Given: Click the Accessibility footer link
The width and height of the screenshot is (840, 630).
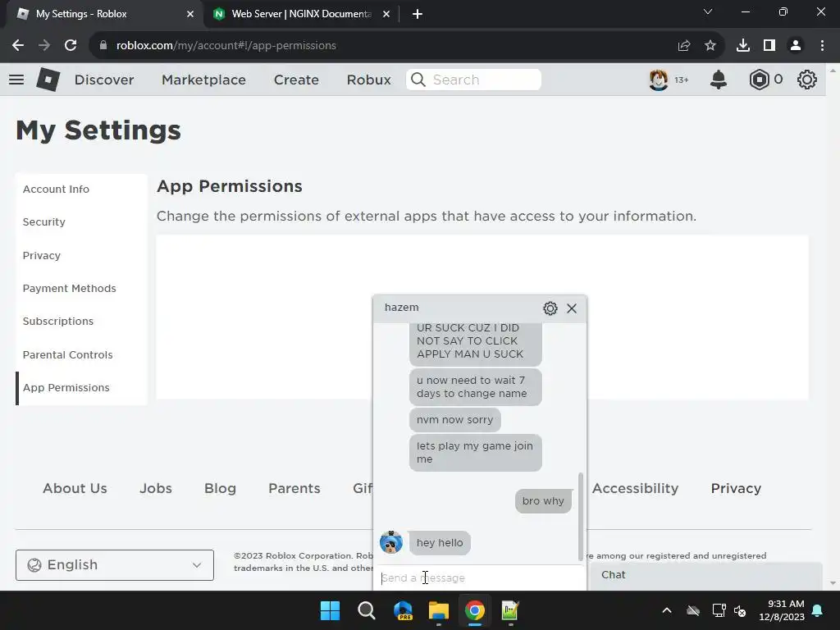Looking at the screenshot, I should click(635, 489).
